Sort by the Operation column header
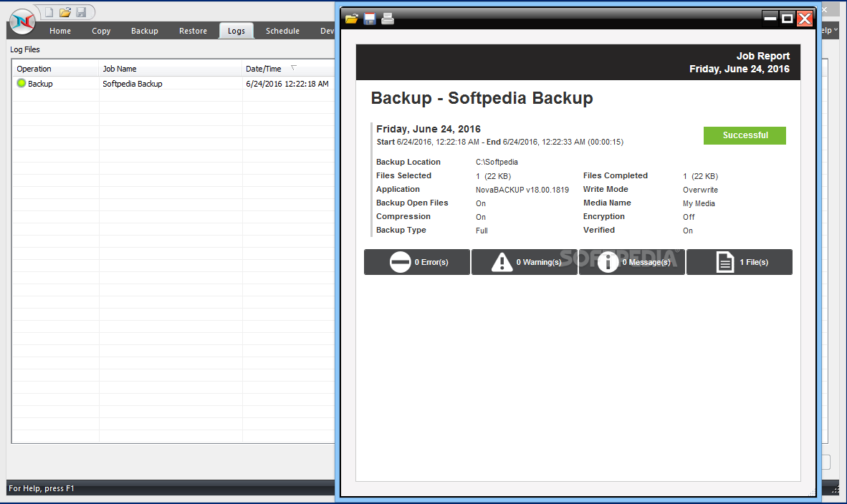The image size is (847, 504). [x=56, y=69]
